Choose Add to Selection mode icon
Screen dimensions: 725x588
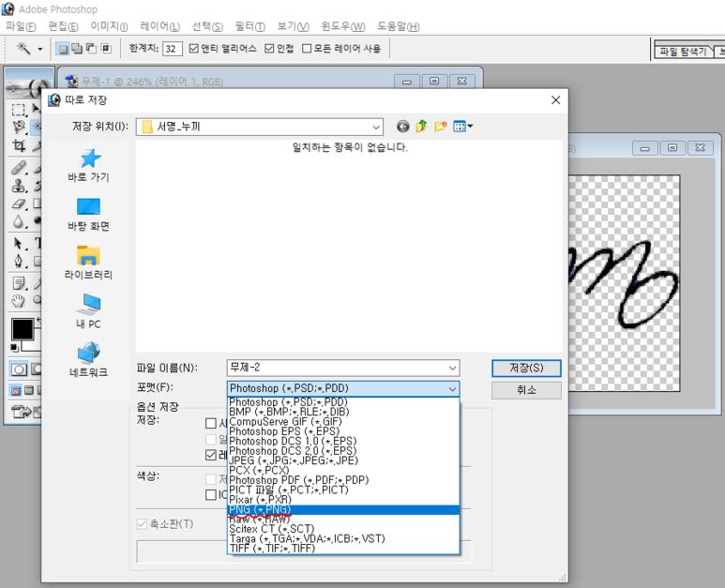point(77,48)
